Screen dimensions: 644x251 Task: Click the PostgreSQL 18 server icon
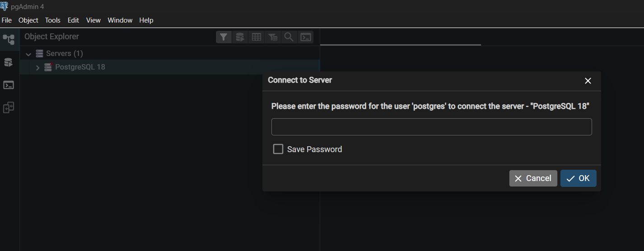point(48,67)
